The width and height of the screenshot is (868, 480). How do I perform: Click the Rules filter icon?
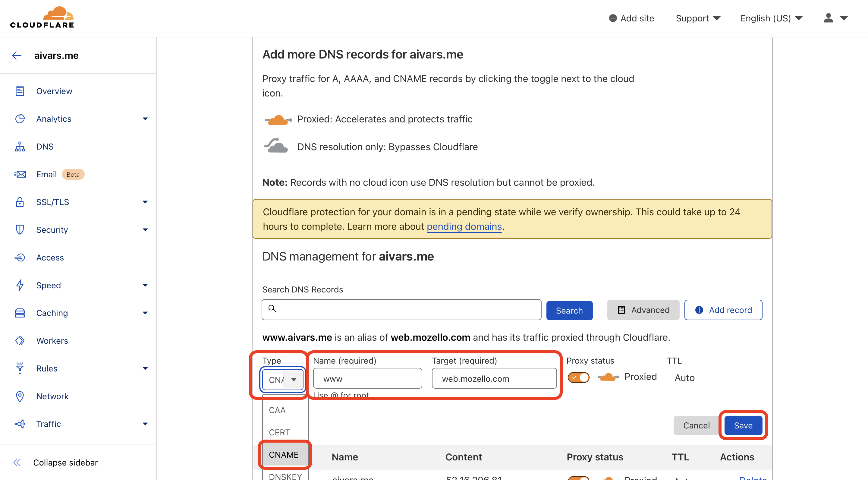tap(20, 368)
